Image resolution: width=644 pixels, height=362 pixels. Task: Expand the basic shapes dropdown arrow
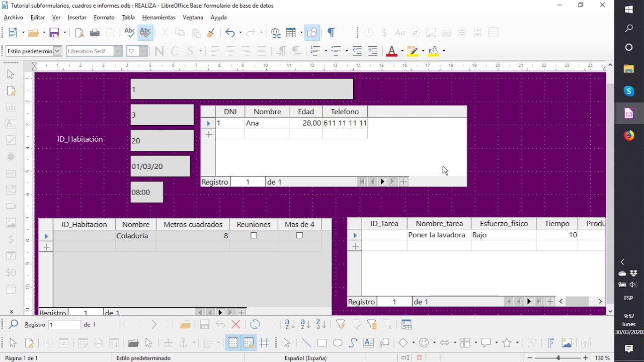coord(413,343)
